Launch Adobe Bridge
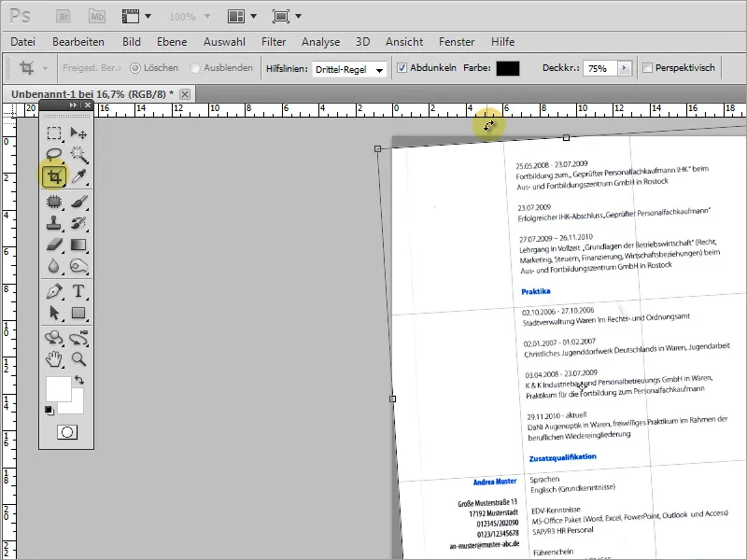 click(x=63, y=17)
